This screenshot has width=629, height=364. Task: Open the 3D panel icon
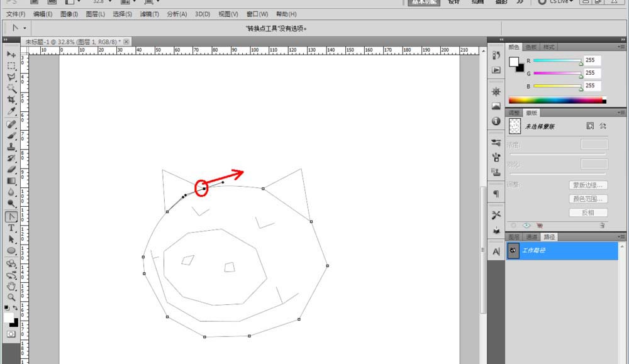click(496, 230)
